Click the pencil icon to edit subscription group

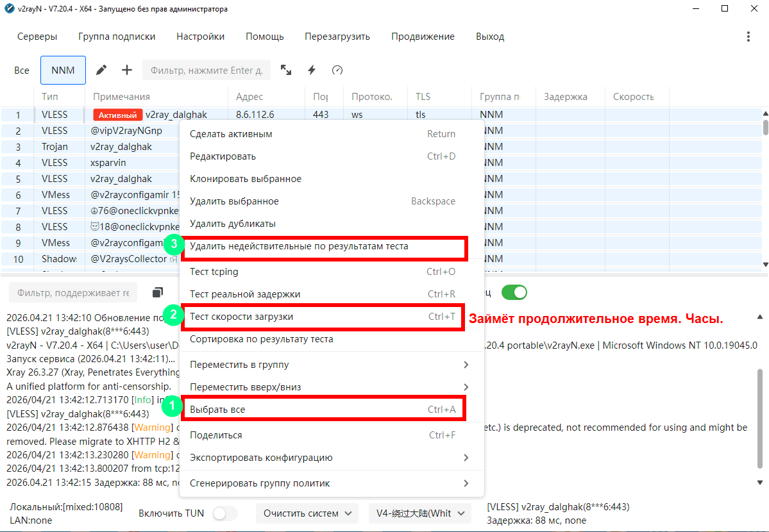pos(101,71)
